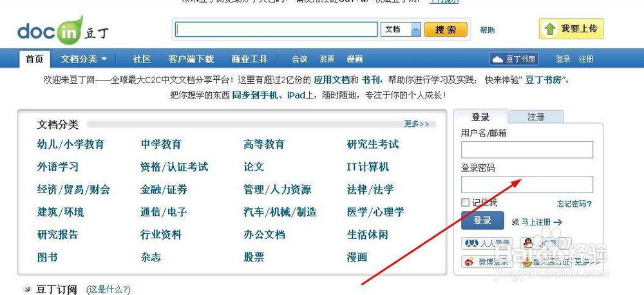Click the QQ penguin login button
Viewport: 644px width, 295px height.
545,243
